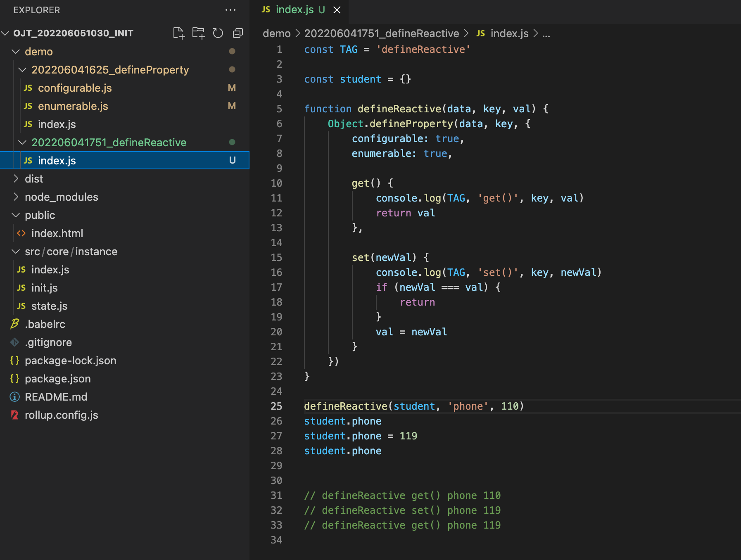The height and width of the screenshot is (560, 741).
Task: Click line number 5 in the gutter
Action: pos(280,109)
